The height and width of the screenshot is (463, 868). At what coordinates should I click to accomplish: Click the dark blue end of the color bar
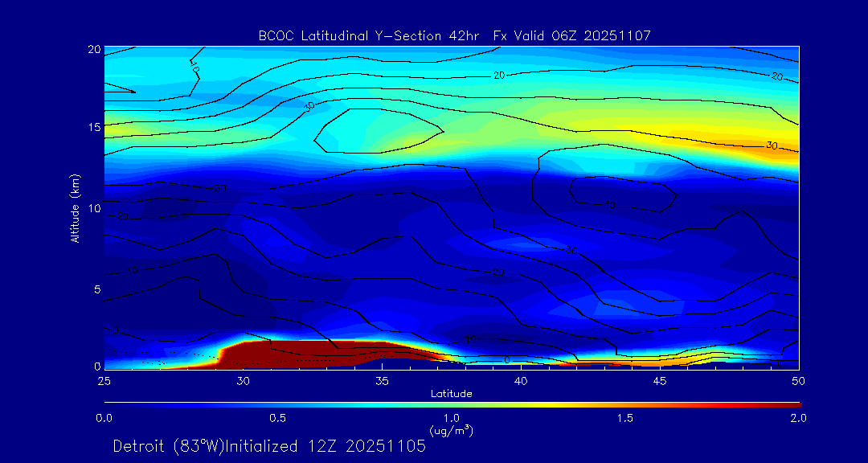coord(113,404)
